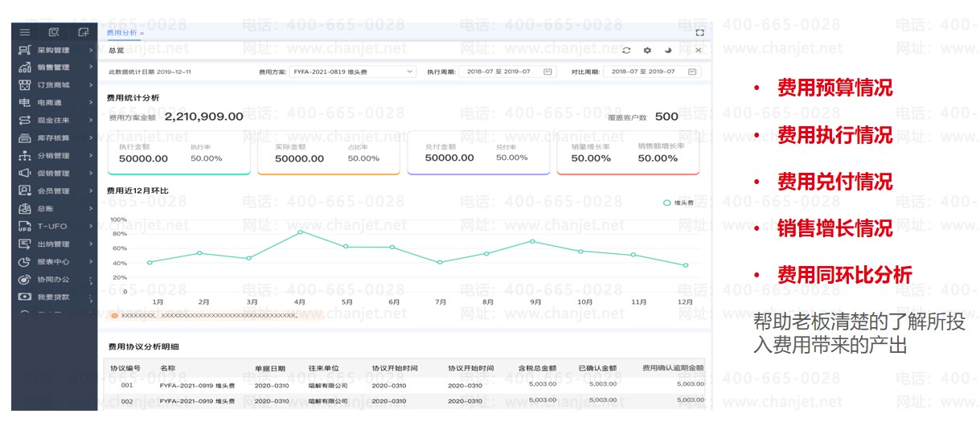Screen dimensions: 980x430
Task: Click the new window icon atop sidebar
Action: pos(83,32)
